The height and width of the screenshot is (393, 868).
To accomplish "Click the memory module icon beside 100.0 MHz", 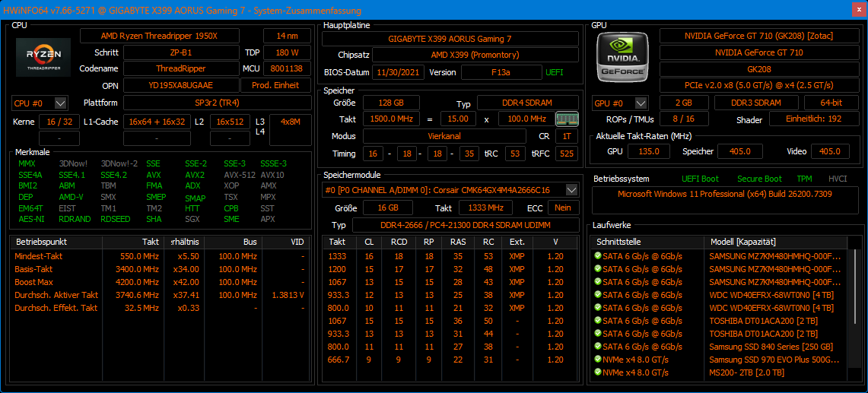I will pos(566,119).
